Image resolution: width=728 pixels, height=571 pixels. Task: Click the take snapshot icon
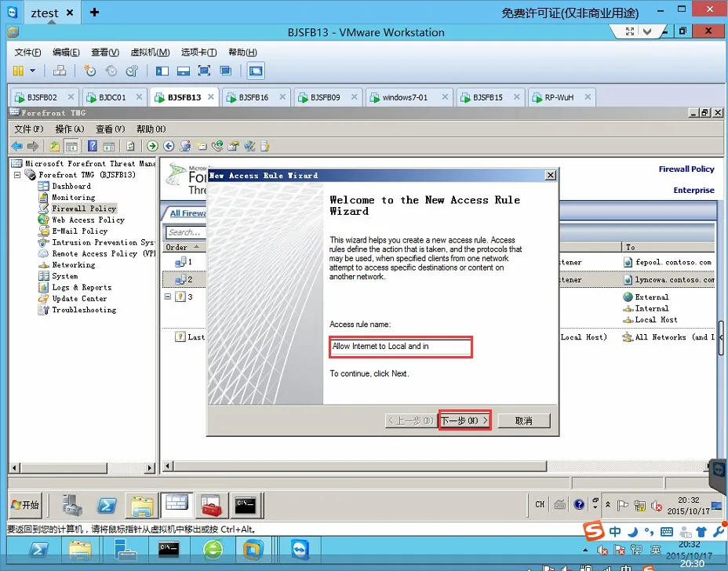point(89,71)
